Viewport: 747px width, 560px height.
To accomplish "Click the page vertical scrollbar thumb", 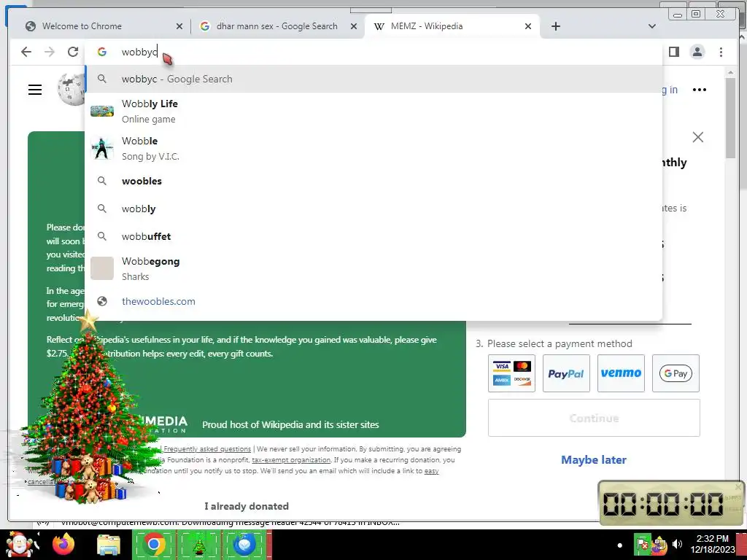I will [x=731, y=117].
